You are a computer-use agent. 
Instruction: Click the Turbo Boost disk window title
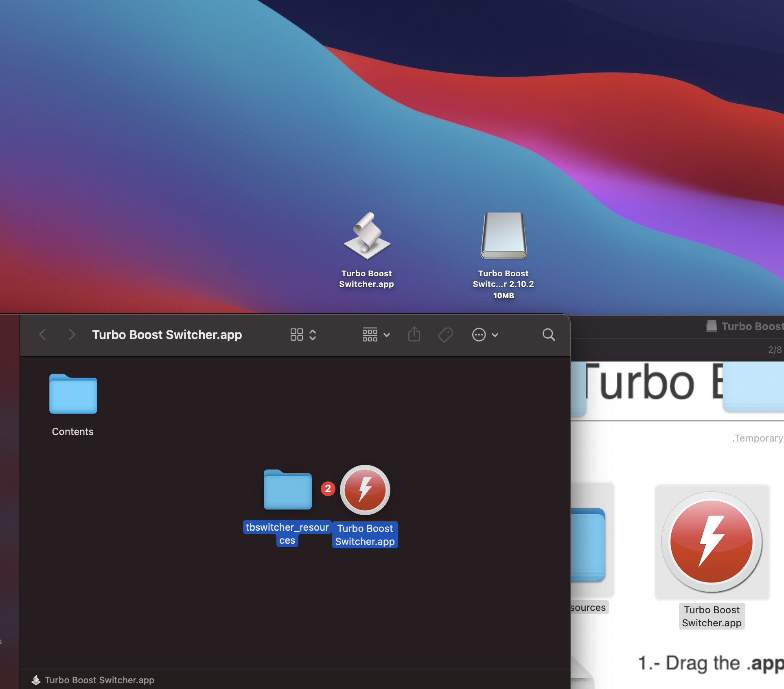point(751,326)
